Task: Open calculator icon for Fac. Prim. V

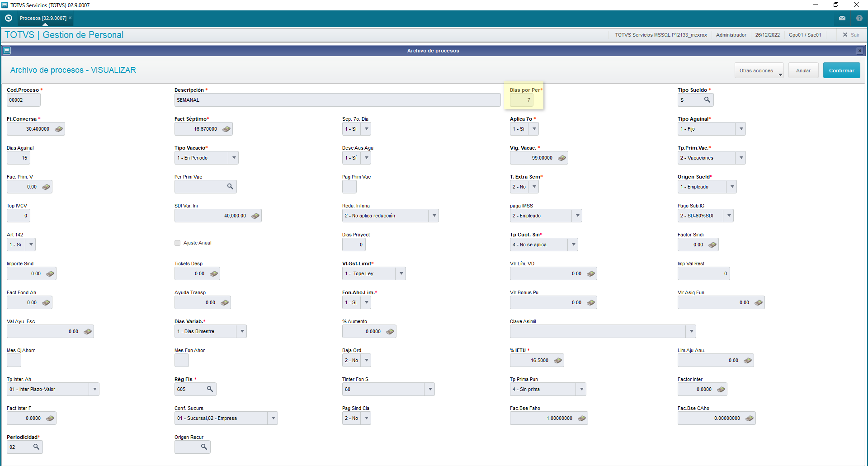Action: [x=46, y=187]
